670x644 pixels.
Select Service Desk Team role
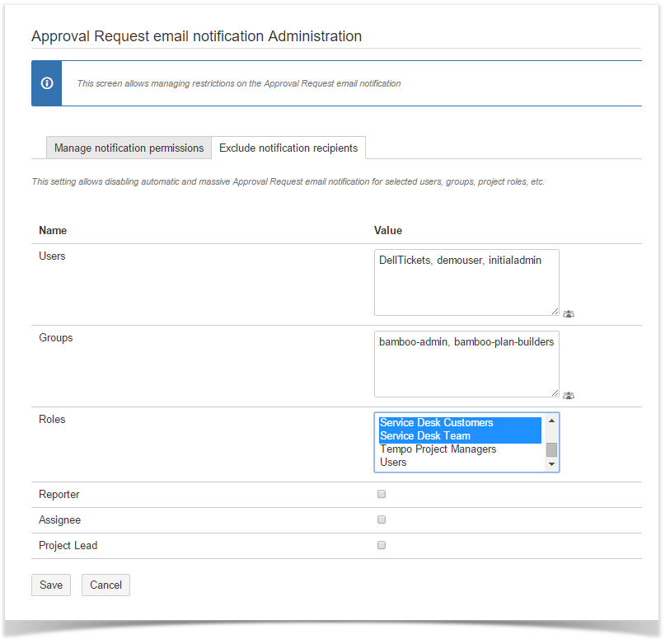click(425, 436)
